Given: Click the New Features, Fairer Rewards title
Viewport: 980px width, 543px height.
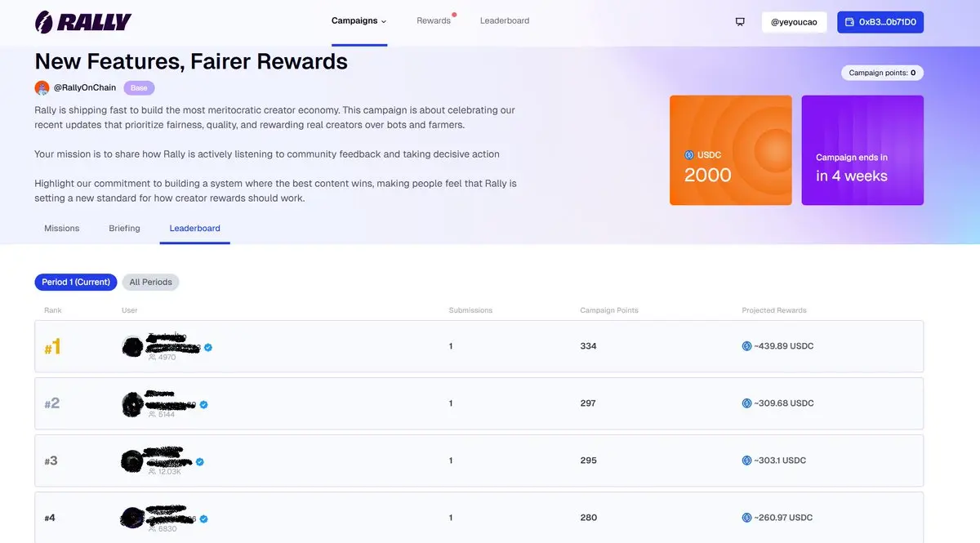Looking at the screenshot, I should coord(191,61).
